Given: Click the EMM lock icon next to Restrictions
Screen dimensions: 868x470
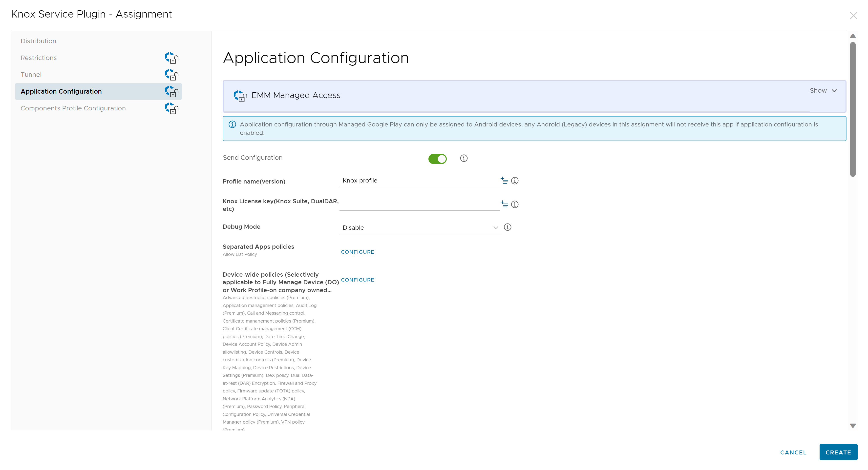Looking at the screenshot, I should (x=171, y=58).
